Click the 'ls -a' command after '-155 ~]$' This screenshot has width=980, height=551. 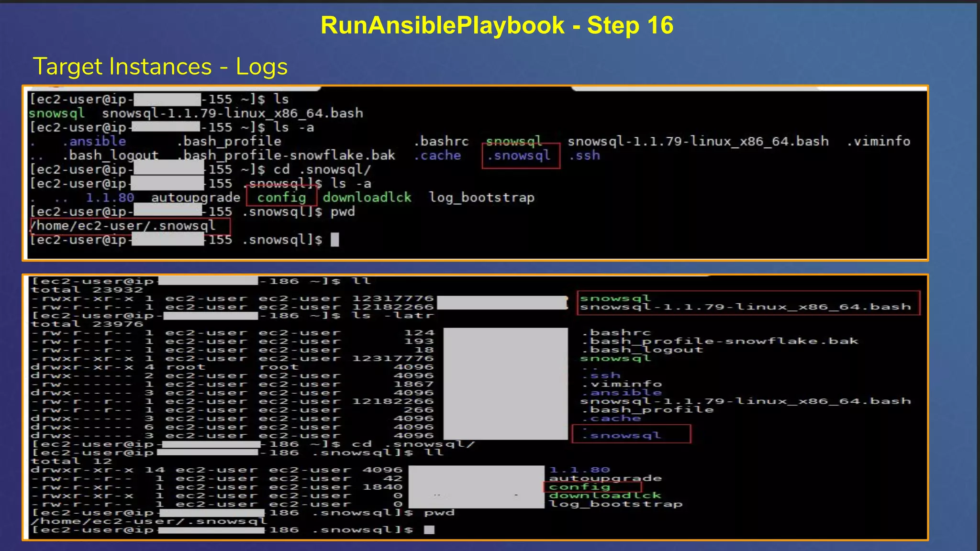coord(294,127)
